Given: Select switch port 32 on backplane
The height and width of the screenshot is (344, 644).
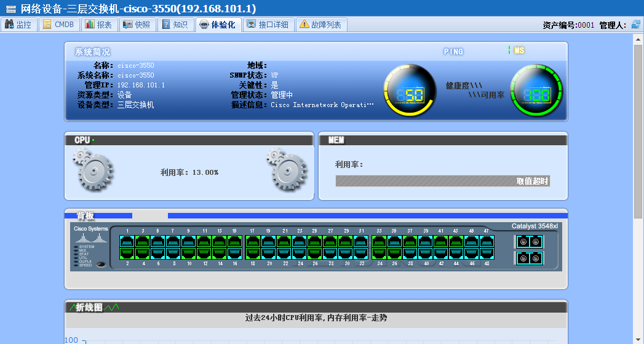Looking at the screenshot, I should (x=361, y=254).
